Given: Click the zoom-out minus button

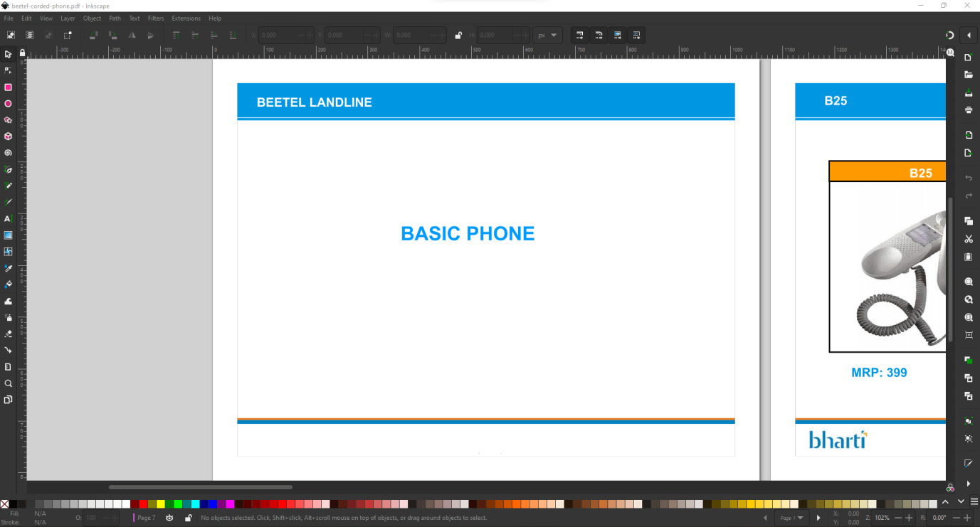Looking at the screenshot, I should point(898,518).
